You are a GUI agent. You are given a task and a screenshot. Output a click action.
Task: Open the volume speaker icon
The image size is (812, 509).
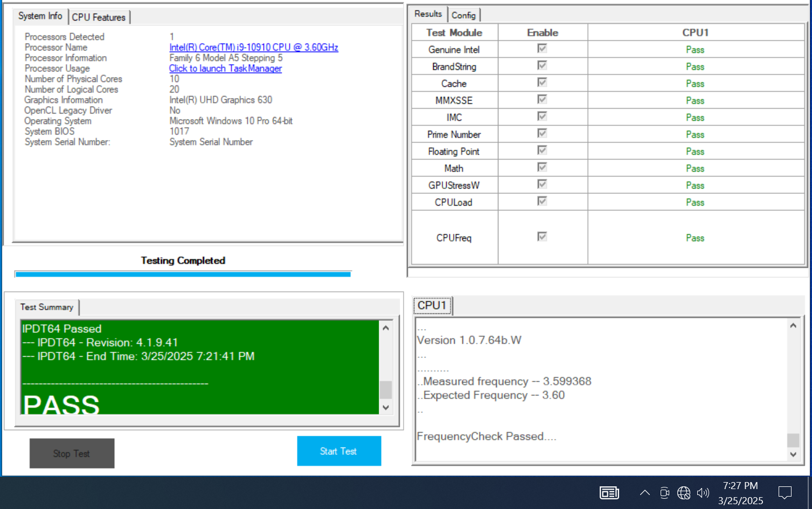point(703,493)
